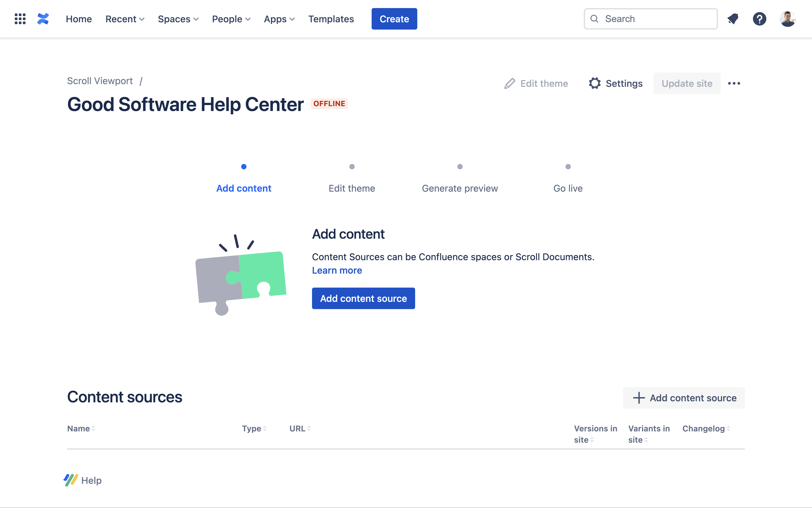The width and height of the screenshot is (812, 508).
Task: Click the pencil icon beside Edit theme
Action: [509, 83]
